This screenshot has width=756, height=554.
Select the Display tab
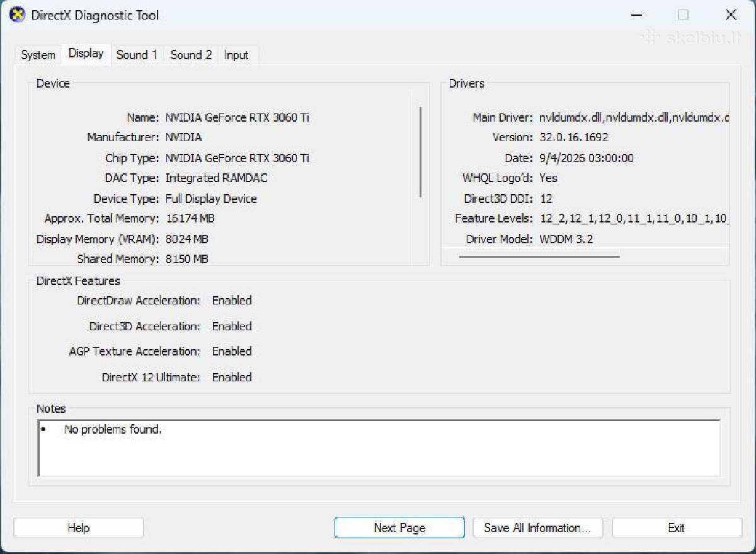point(86,54)
